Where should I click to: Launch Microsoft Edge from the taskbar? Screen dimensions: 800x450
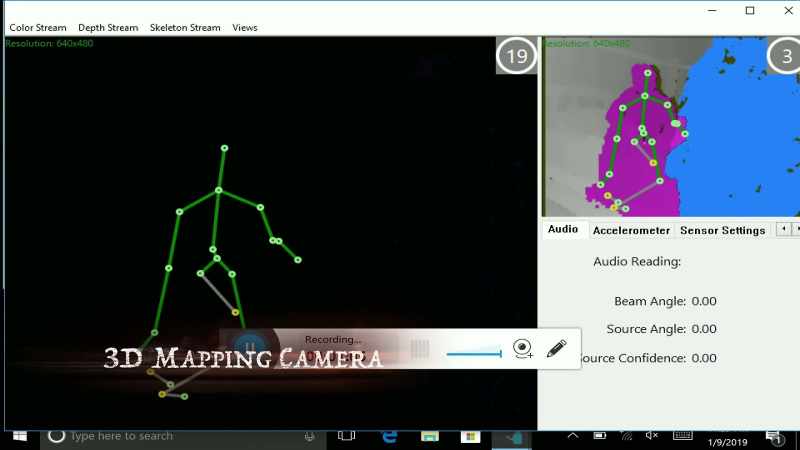(x=389, y=436)
